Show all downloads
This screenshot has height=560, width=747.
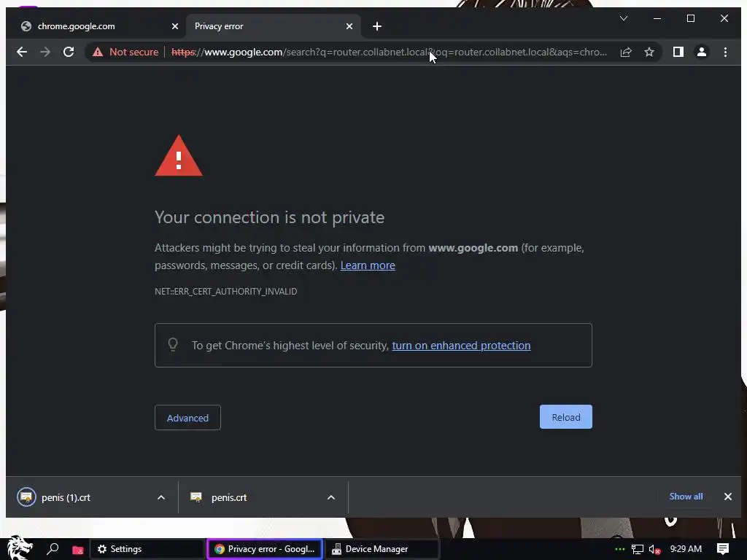pos(686,496)
